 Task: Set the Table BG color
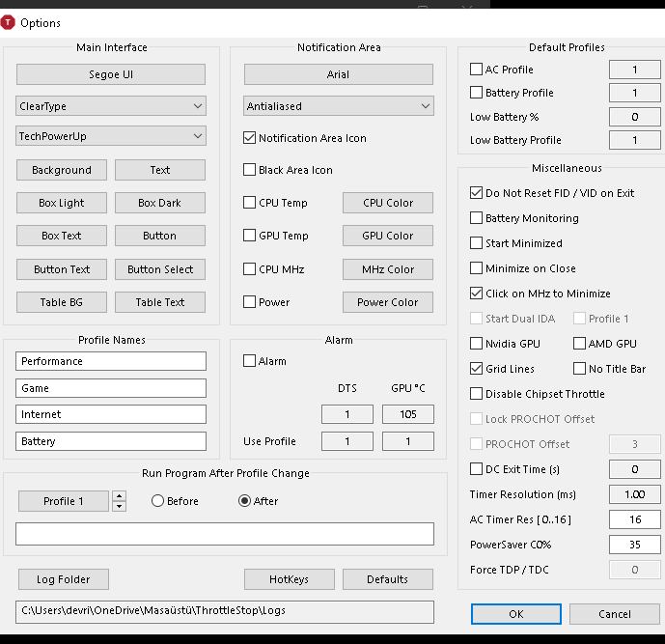coord(62,302)
